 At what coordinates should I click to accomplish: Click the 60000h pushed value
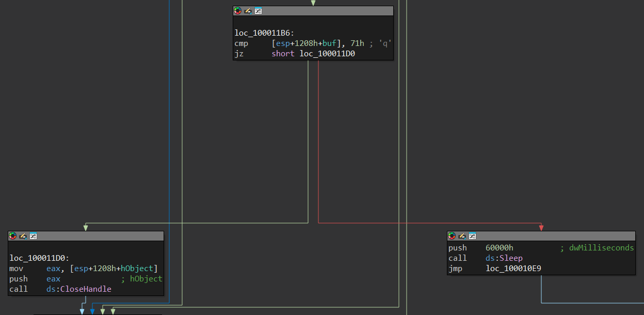tap(500, 248)
